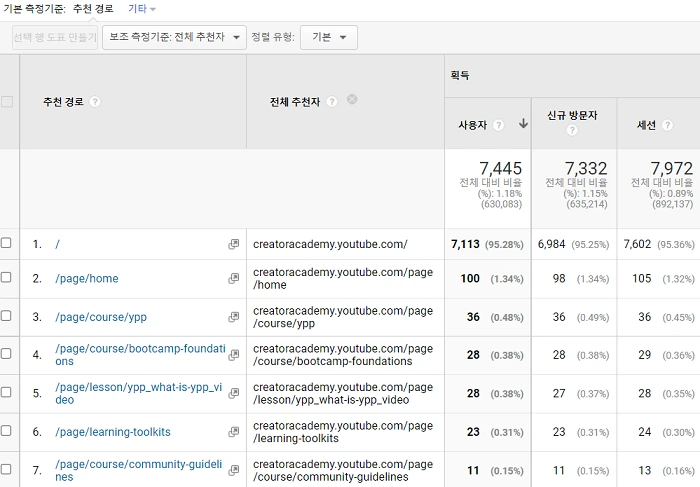Select the creatoracademy.youtube.com/ cell text
The height and width of the screenshot is (487, 700).
click(x=330, y=244)
